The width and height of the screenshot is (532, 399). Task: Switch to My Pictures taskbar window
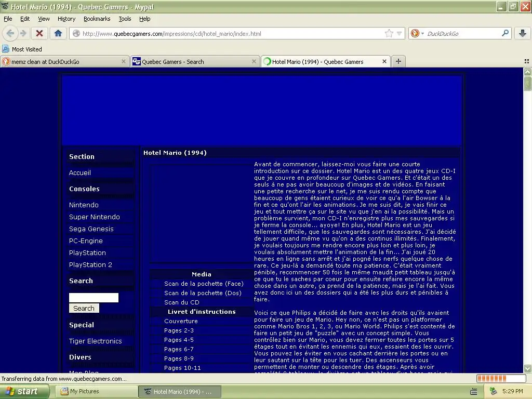(96, 392)
